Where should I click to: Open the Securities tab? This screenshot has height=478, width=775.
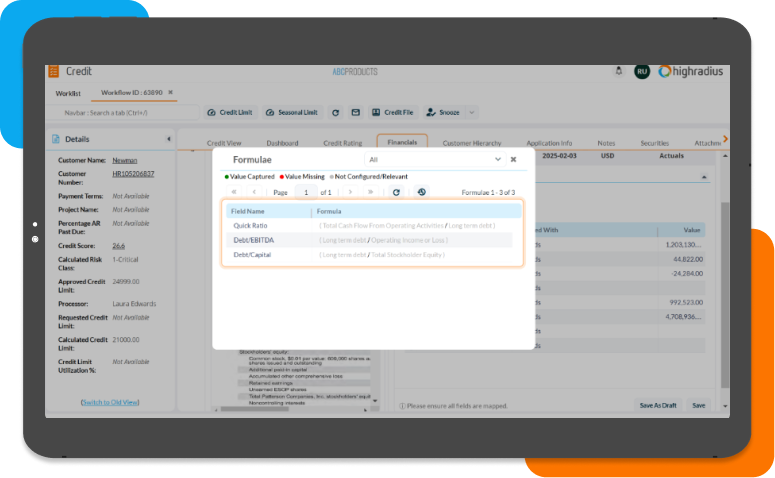[654, 143]
